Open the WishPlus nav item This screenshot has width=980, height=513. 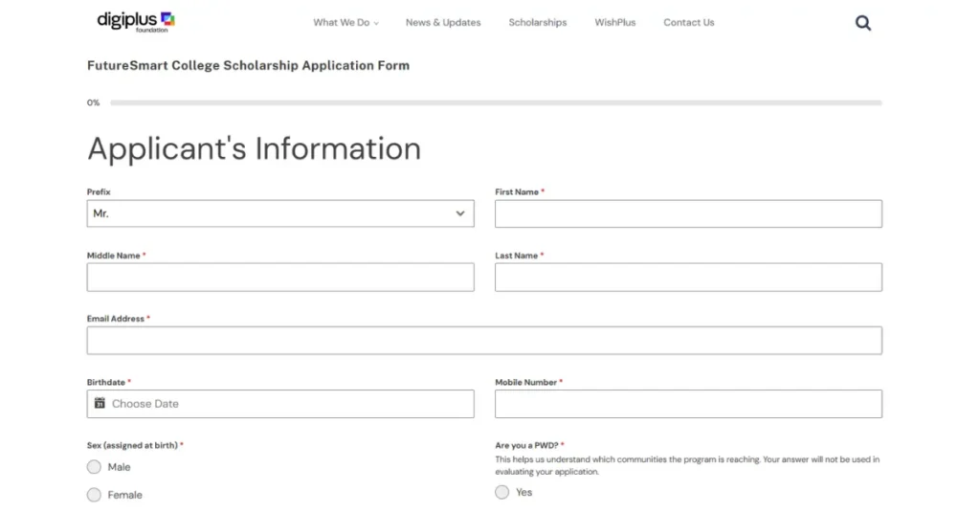pos(615,23)
